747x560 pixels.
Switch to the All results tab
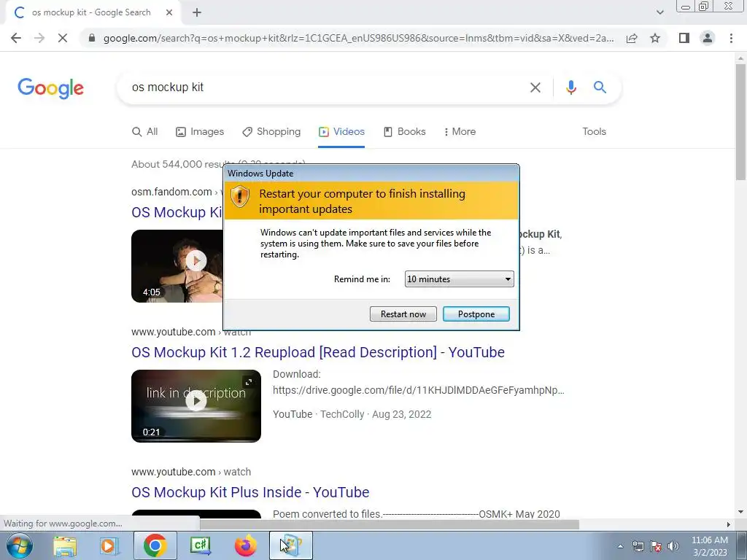click(145, 132)
